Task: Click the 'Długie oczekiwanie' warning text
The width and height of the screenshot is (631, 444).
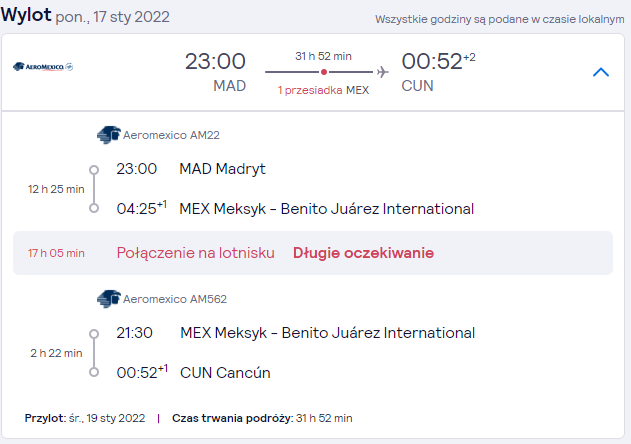Action: point(363,253)
